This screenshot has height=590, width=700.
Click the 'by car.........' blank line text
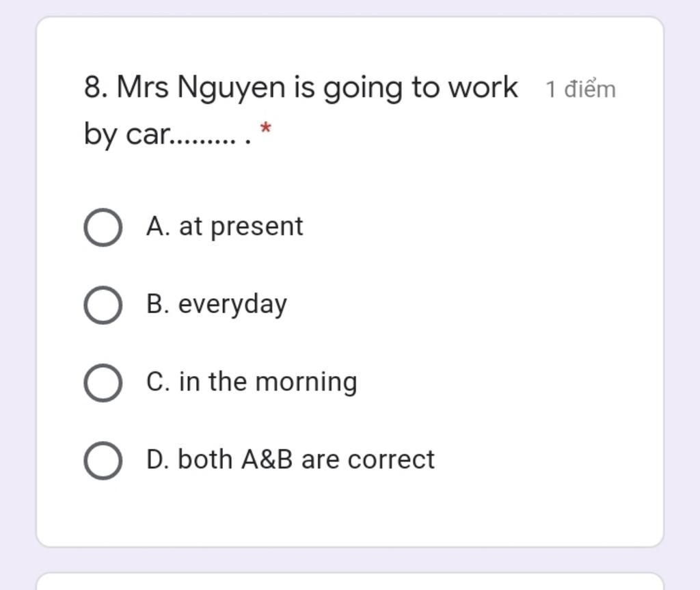[x=167, y=134]
